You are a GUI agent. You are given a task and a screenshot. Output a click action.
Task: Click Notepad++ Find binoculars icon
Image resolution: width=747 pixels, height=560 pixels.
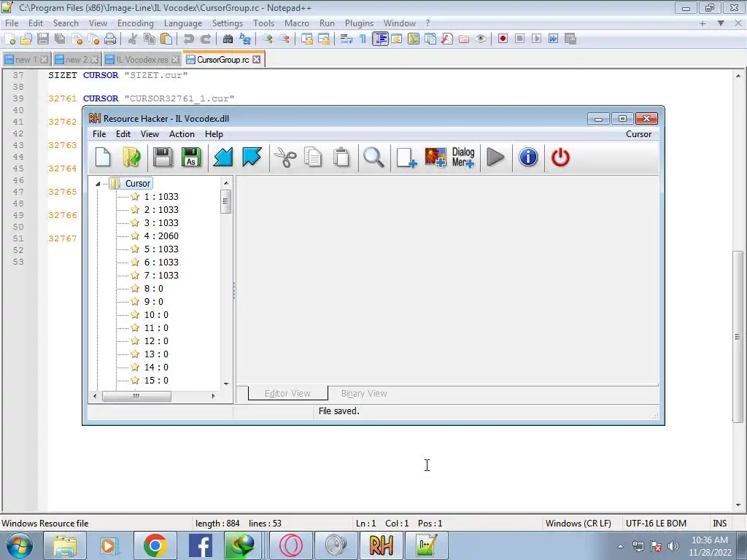click(228, 39)
